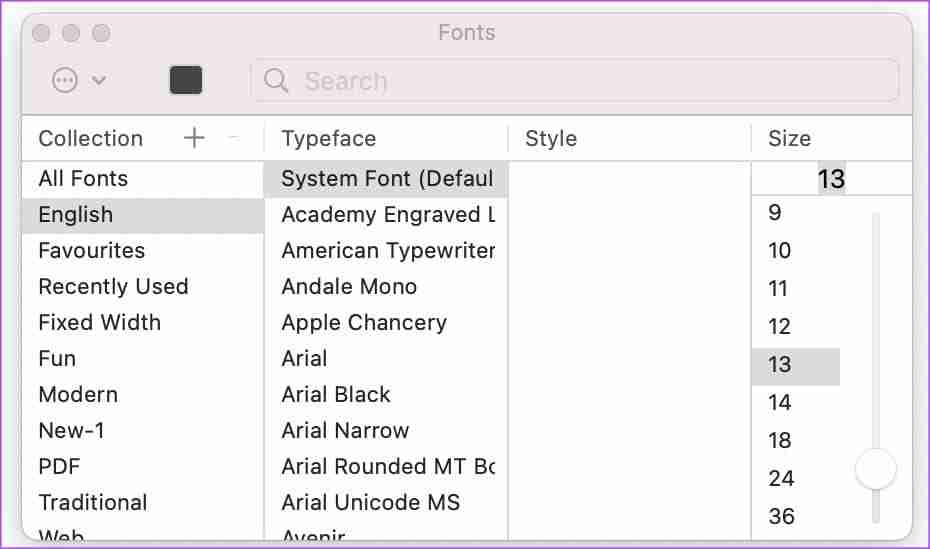Choose the plain Arial typeface
930x549 pixels.
point(386,359)
